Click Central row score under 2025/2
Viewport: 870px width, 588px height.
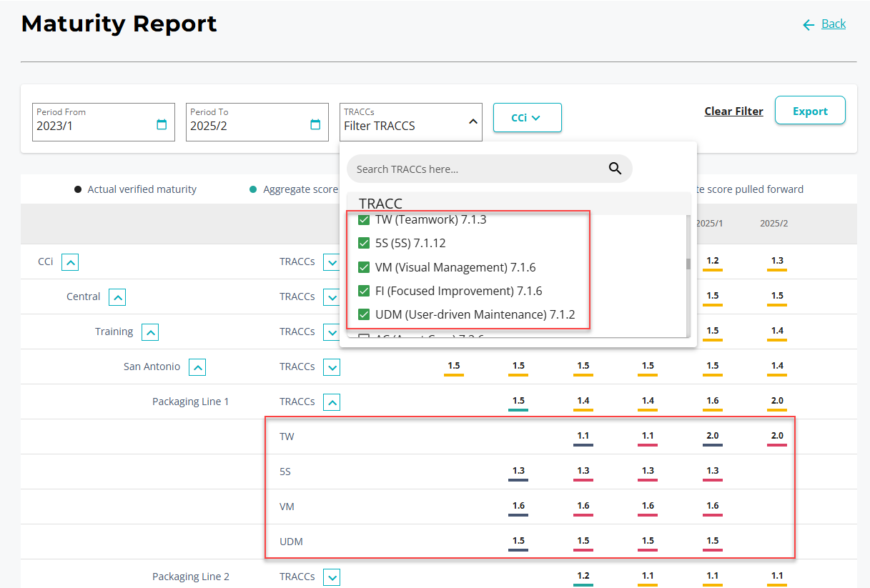click(x=777, y=297)
